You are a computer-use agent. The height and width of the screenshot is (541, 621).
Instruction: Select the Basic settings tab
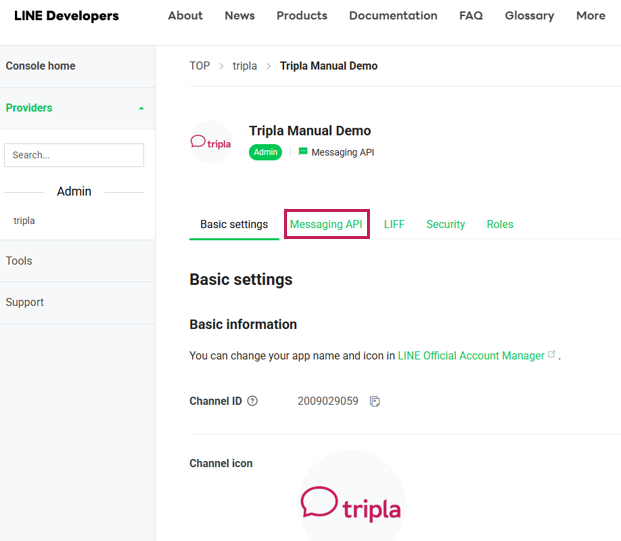tap(234, 224)
